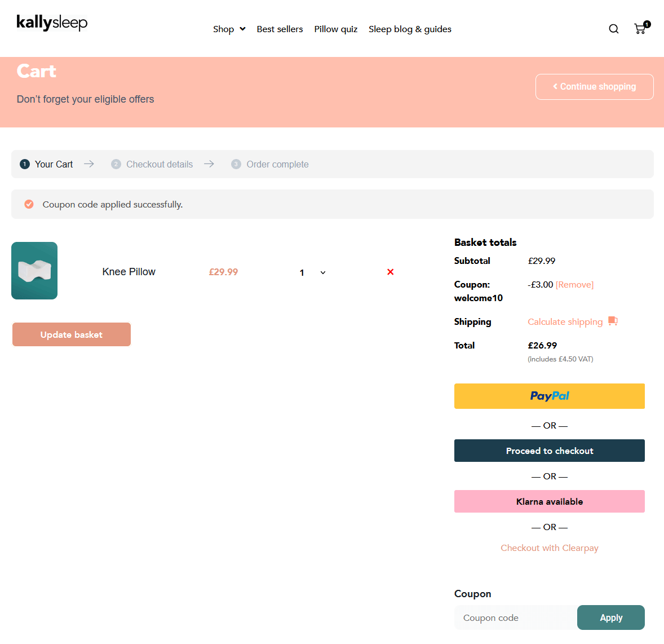Click the shipping truck icon

613,321
